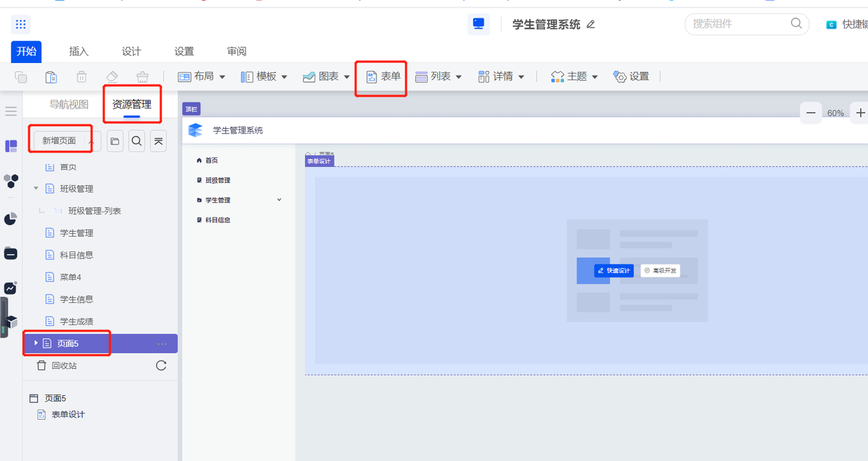Click the 顶栏 label tag on canvas

pos(191,109)
